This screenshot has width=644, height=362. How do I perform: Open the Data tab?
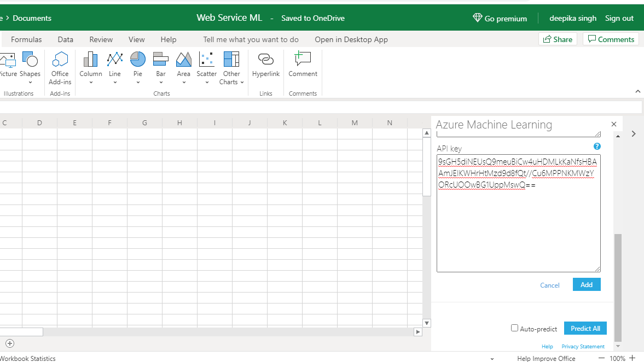tap(65, 39)
